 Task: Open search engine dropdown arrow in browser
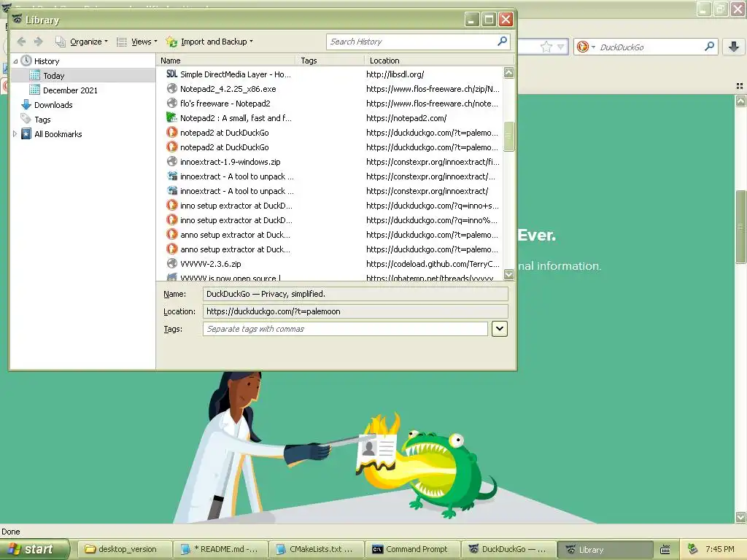(x=593, y=47)
